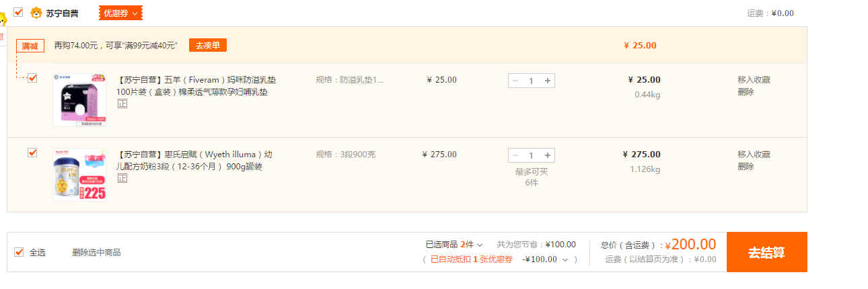Click the Suning lion logo icon
This screenshot has width=868, height=289.
(36, 13)
